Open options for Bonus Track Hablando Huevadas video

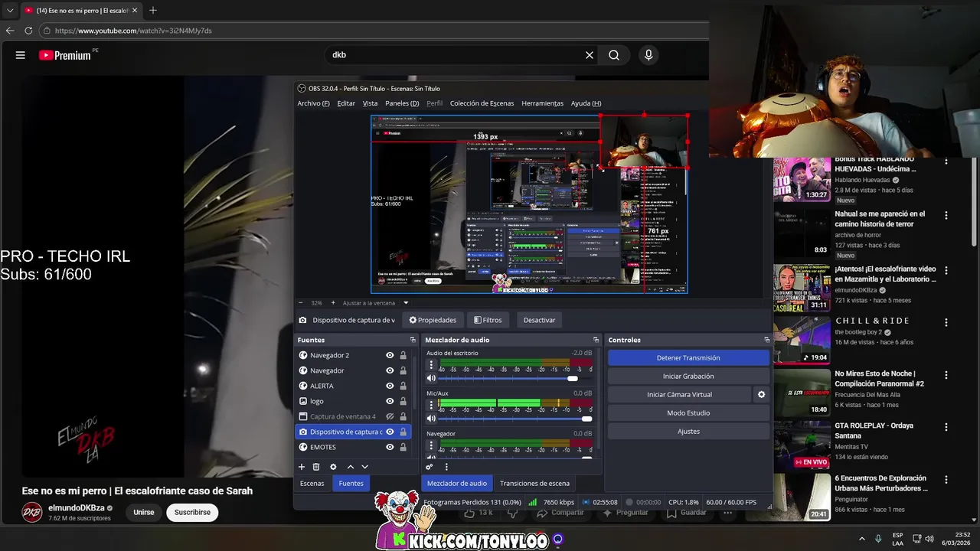coord(946,161)
